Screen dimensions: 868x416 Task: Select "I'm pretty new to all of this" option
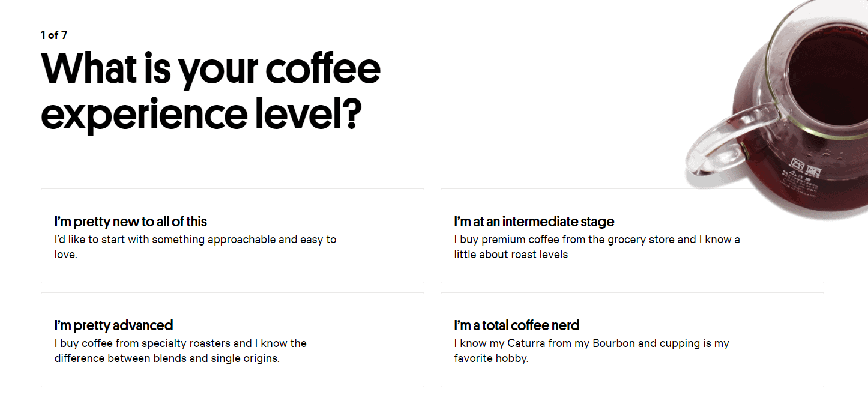232,235
